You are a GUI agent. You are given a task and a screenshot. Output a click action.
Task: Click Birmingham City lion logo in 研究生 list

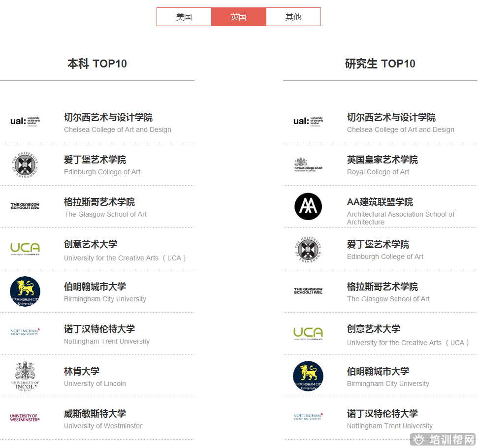[308, 376]
